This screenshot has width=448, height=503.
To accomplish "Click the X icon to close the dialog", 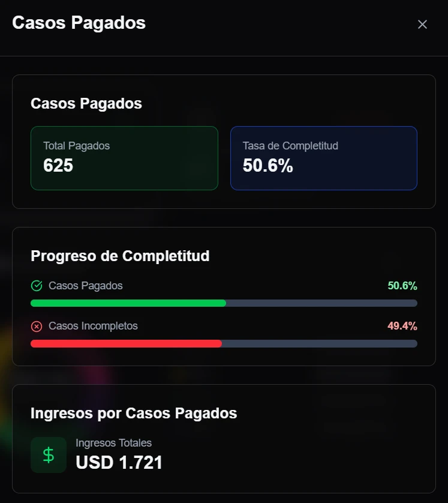I will tap(422, 25).
